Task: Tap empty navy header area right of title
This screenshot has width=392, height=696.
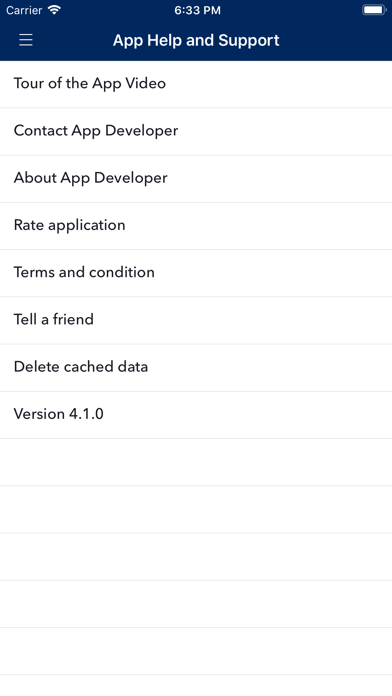Action: point(336,40)
